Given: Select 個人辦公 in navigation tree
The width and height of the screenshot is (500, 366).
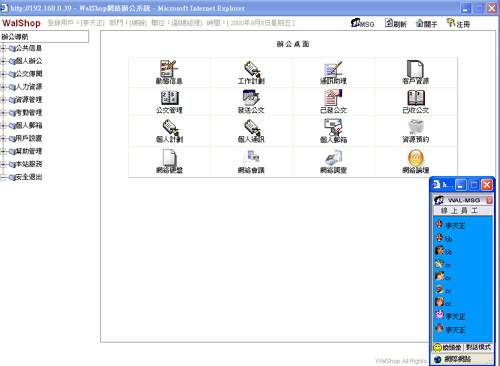Looking at the screenshot, I should (x=29, y=61).
